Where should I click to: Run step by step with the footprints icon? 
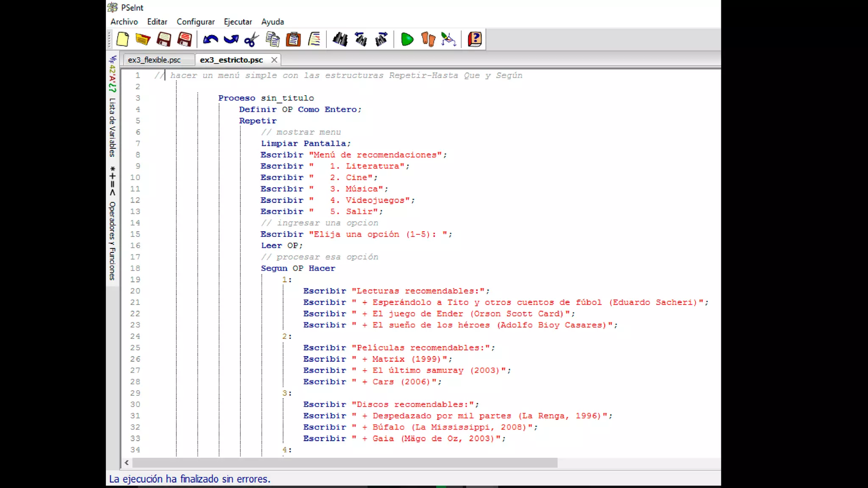428,39
